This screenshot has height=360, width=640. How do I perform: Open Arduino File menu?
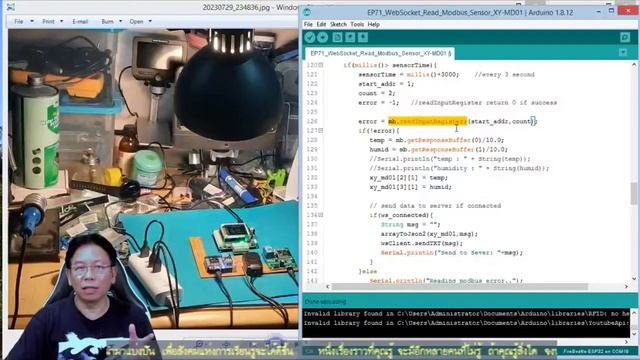click(308, 24)
